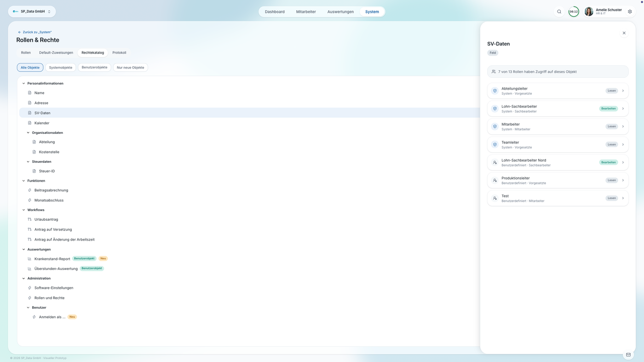The width and height of the screenshot is (644, 362).
Task: Collapse the Funktionen group
Action: (x=23, y=181)
